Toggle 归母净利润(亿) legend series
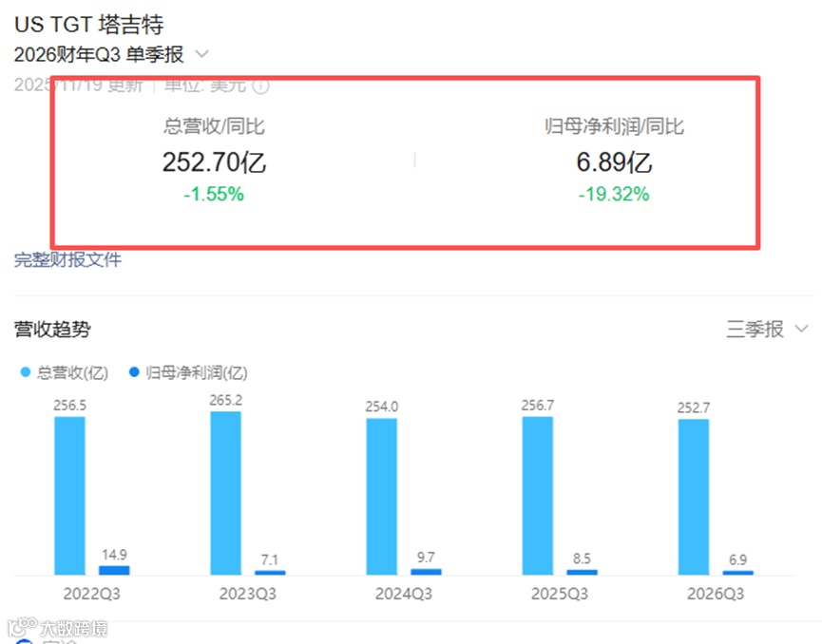 coord(188,372)
